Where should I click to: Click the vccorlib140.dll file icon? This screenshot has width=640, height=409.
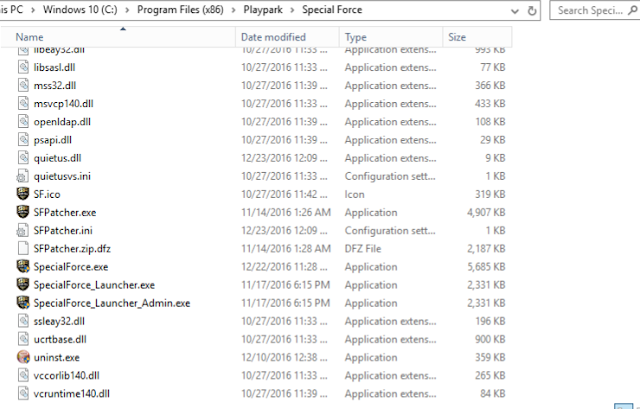click(23, 375)
